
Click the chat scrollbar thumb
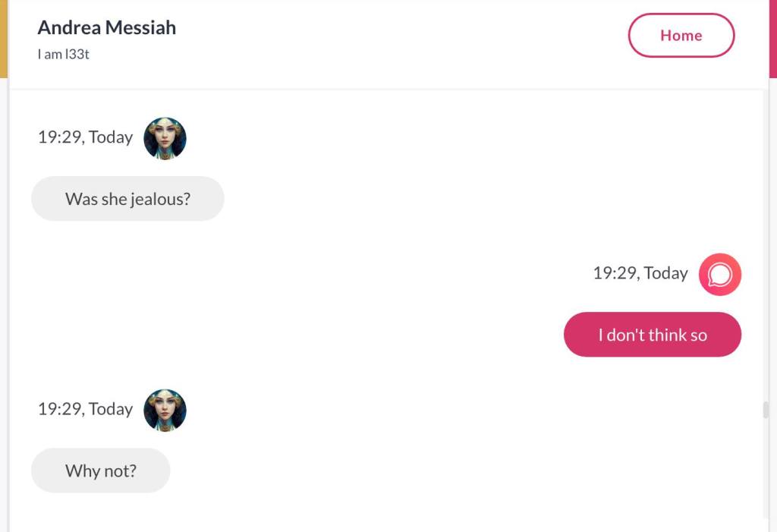tap(766, 410)
